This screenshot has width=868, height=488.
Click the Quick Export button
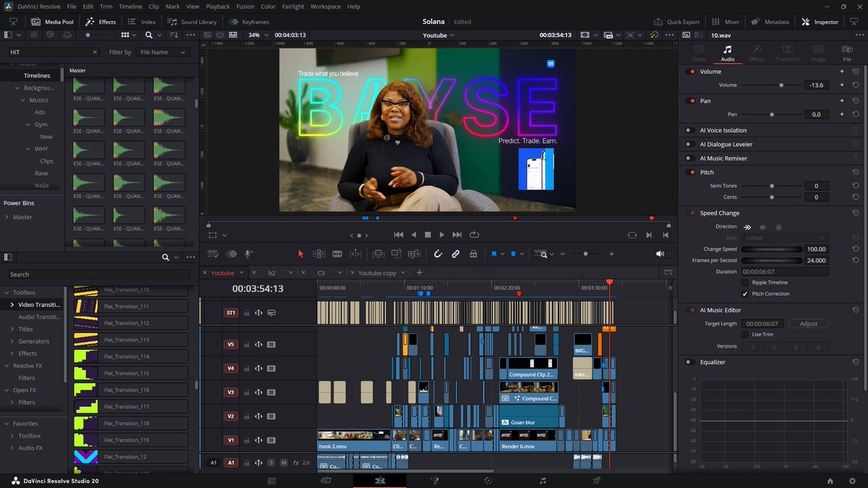[677, 22]
